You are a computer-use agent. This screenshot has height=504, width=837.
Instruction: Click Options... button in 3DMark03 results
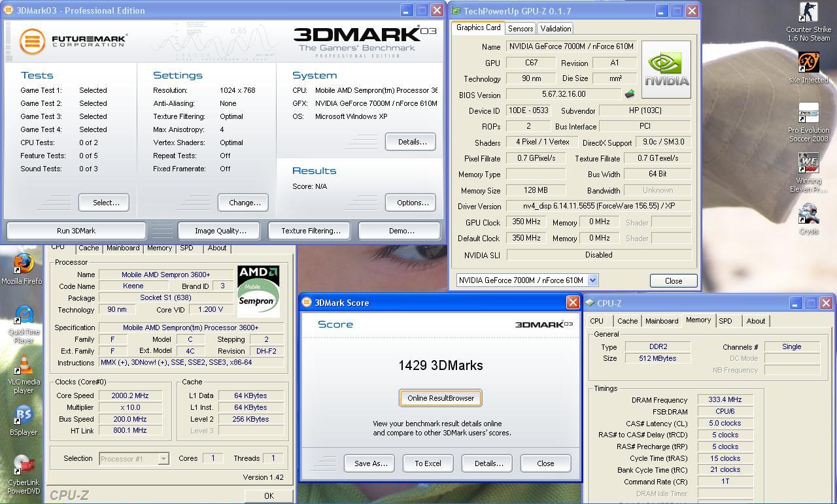click(x=411, y=203)
